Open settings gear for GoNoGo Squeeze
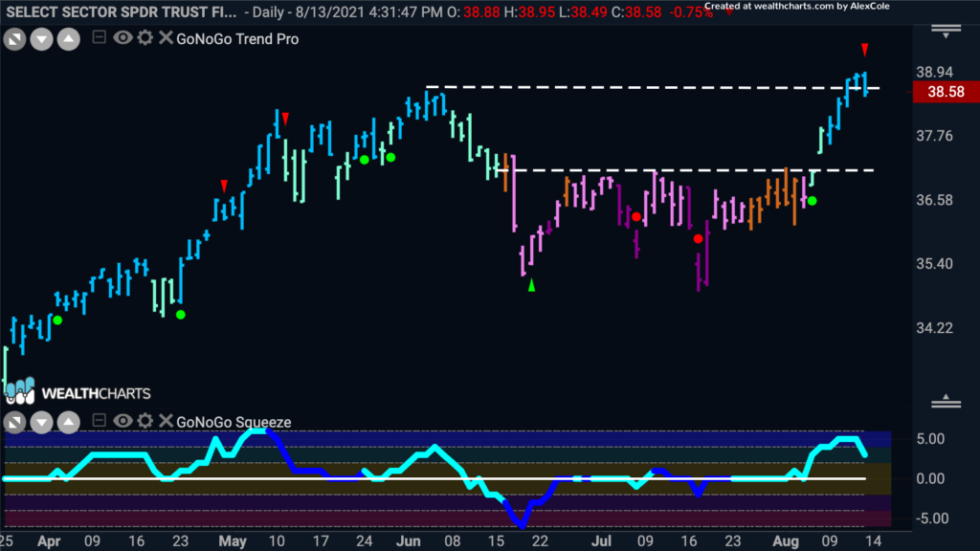The image size is (980, 551). [145, 421]
